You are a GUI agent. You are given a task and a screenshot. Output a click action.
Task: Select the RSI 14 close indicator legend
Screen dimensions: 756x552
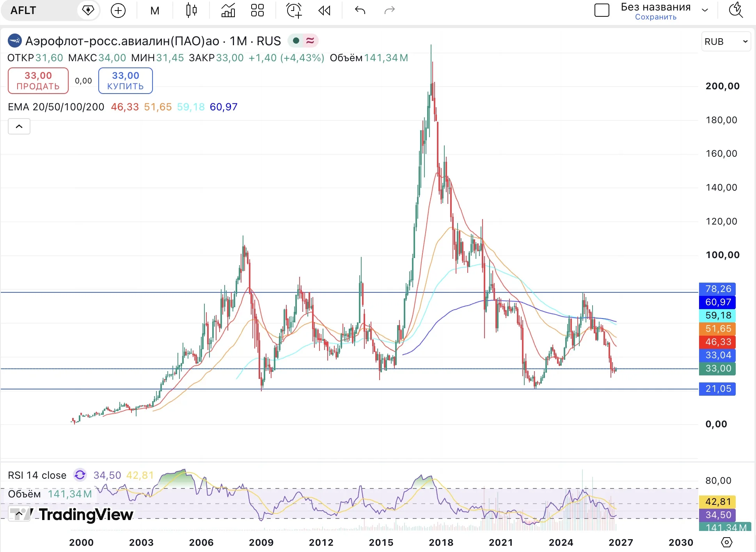tap(37, 475)
